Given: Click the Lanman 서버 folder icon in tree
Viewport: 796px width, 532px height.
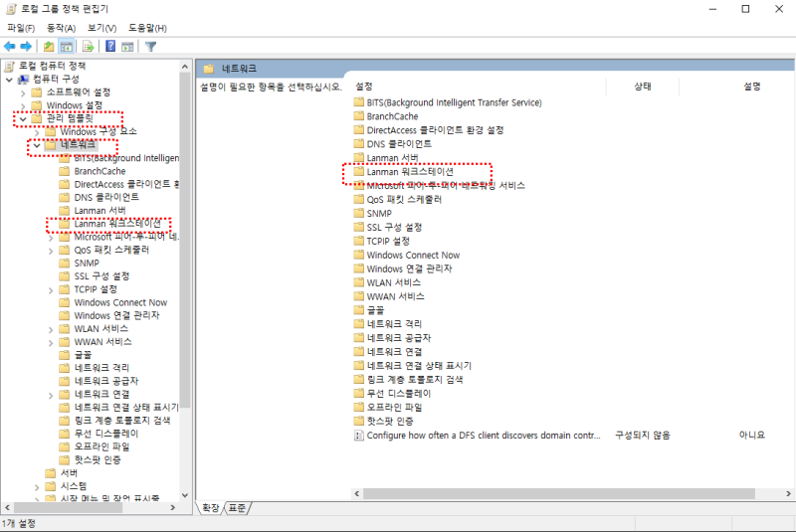Looking at the screenshot, I should pos(65,211).
